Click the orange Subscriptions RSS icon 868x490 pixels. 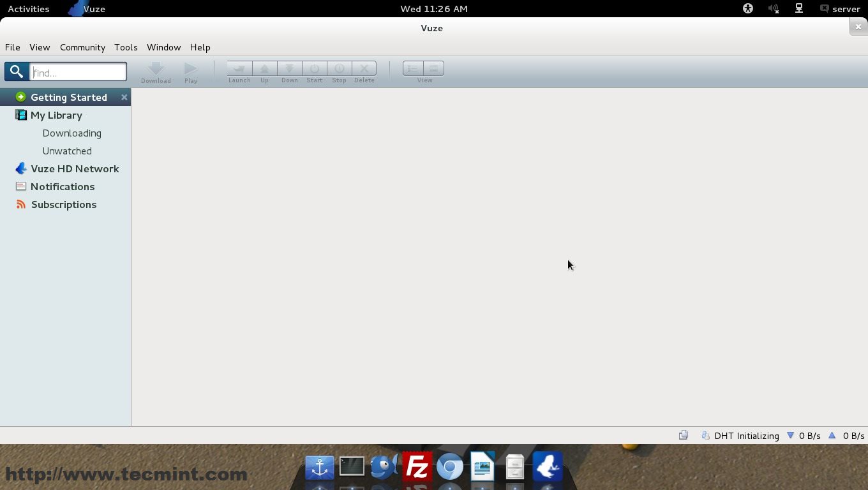coord(21,204)
